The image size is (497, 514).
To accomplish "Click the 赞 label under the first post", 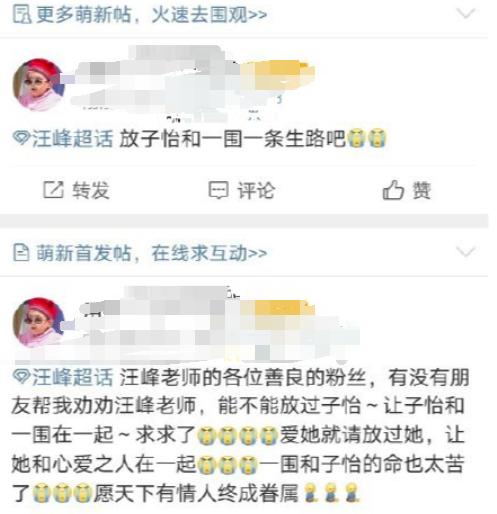I will point(422,190).
